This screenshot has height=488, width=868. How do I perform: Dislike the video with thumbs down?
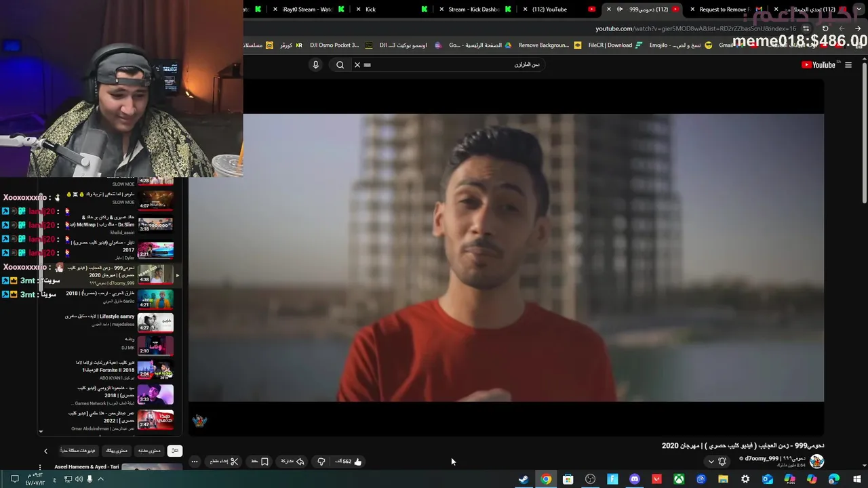click(x=321, y=462)
